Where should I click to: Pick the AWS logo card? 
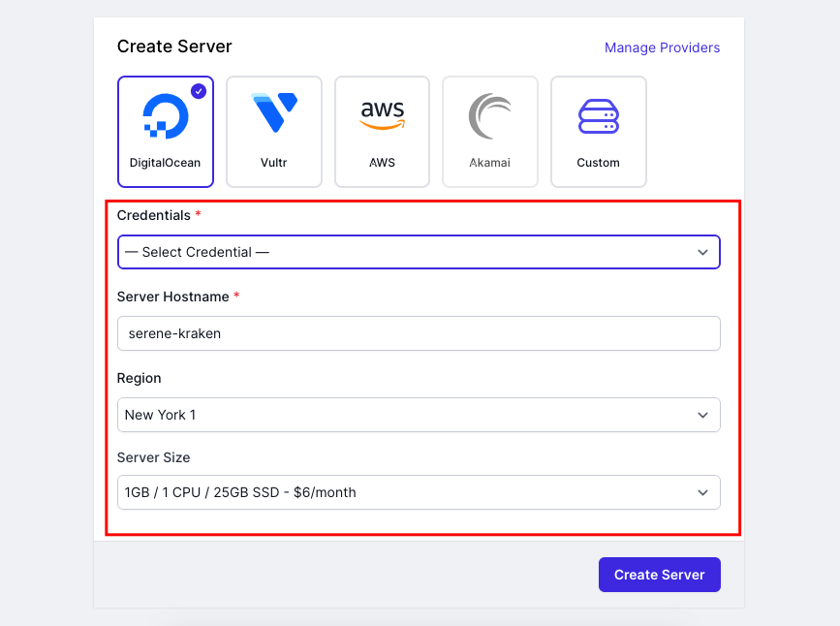point(382,132)
